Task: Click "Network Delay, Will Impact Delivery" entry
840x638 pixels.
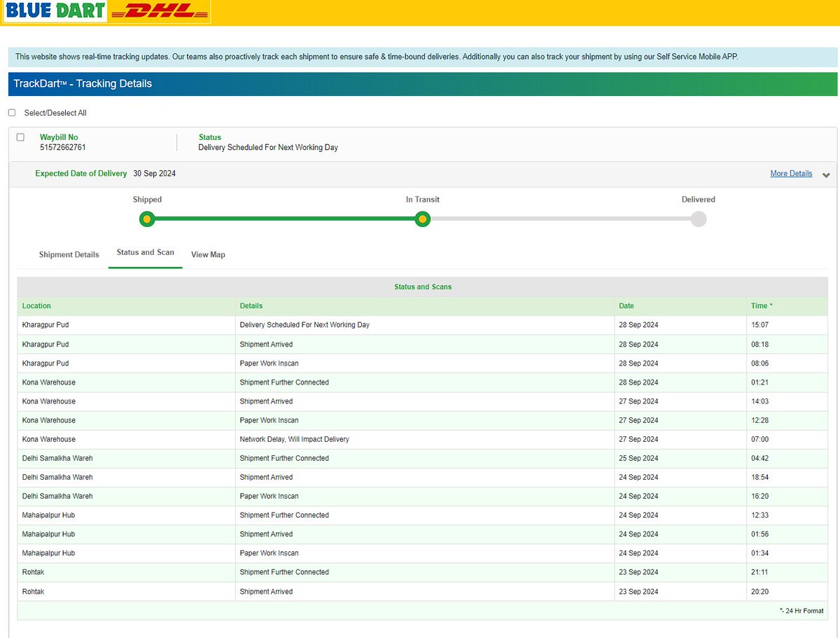Action: click(294, 439)
